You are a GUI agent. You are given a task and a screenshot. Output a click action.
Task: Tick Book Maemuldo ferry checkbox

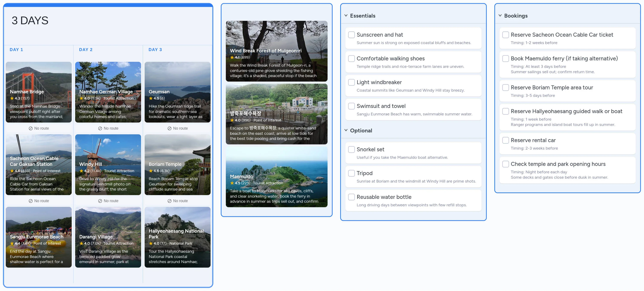pos(506,59)
